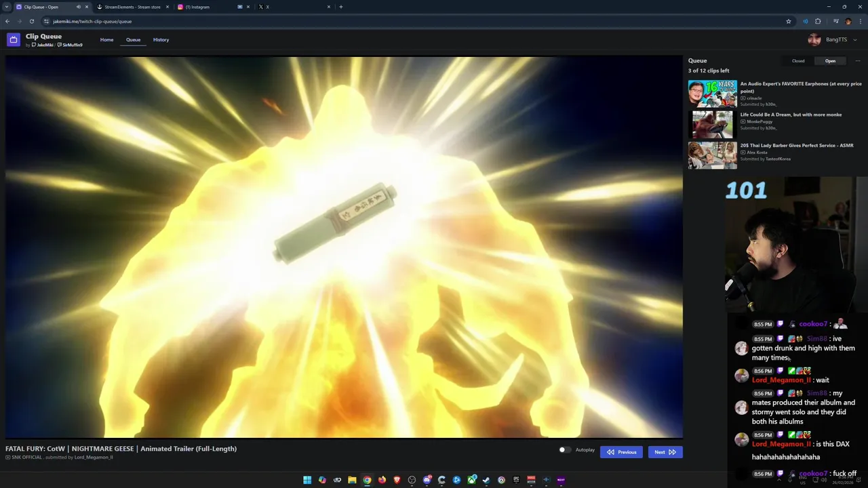The image size is (868, 488).
Task: Open the Chrome profile avatar
Action: pyautogui.click(x=848, y=21)
